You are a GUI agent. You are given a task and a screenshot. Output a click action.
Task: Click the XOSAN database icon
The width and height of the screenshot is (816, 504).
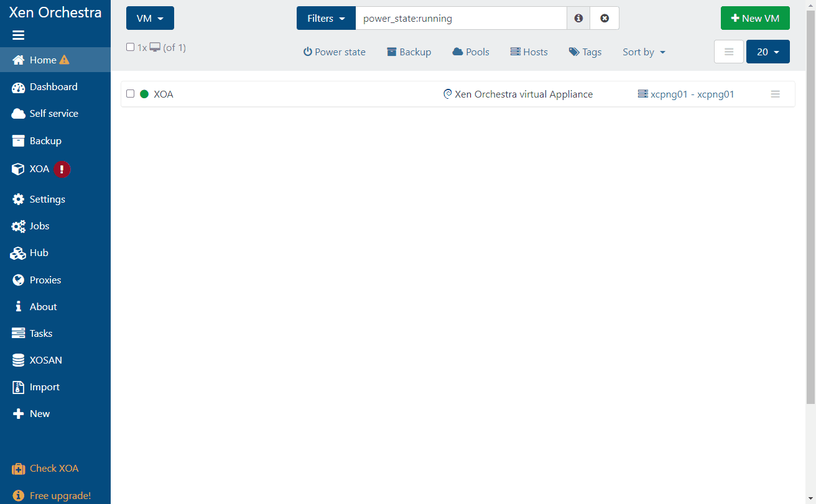pos(19,360)
